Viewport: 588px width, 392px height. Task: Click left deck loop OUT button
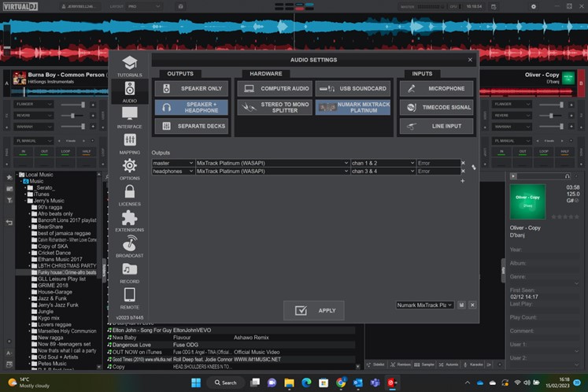point(44,152)
